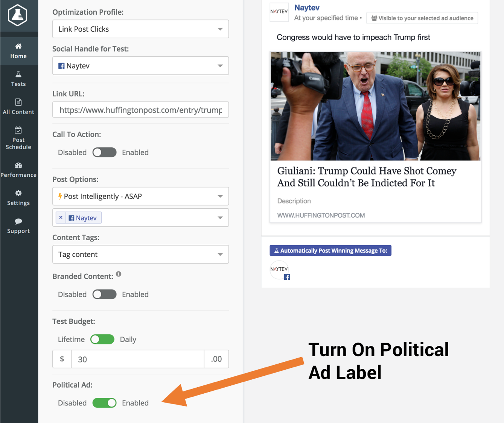This screenshot has width=504, height=423.
Task: Open the Settings gear icon
Action: coord(18,193)
